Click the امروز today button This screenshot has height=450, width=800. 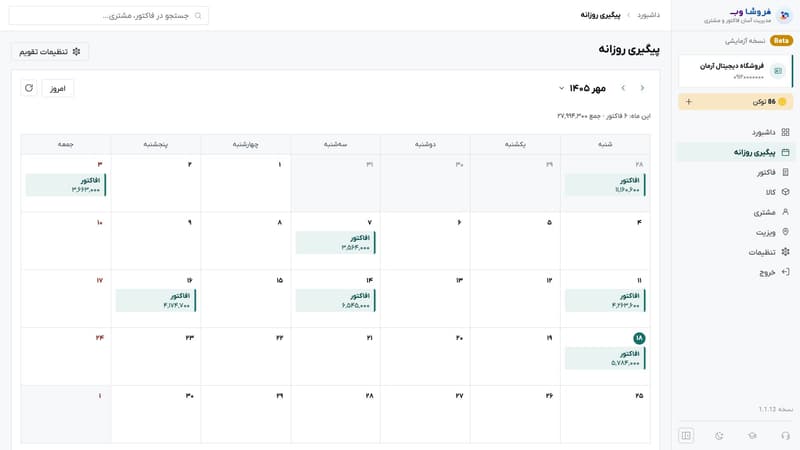pyautogui.click(x=58, y=88)
